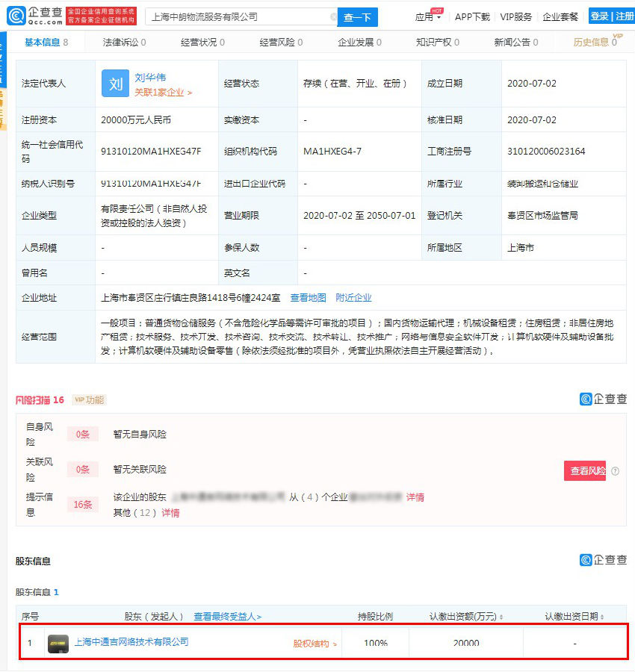635x672 pixels.
Task: Expand 股权结构 for the shareholder
Action: (x=315, y=644)
